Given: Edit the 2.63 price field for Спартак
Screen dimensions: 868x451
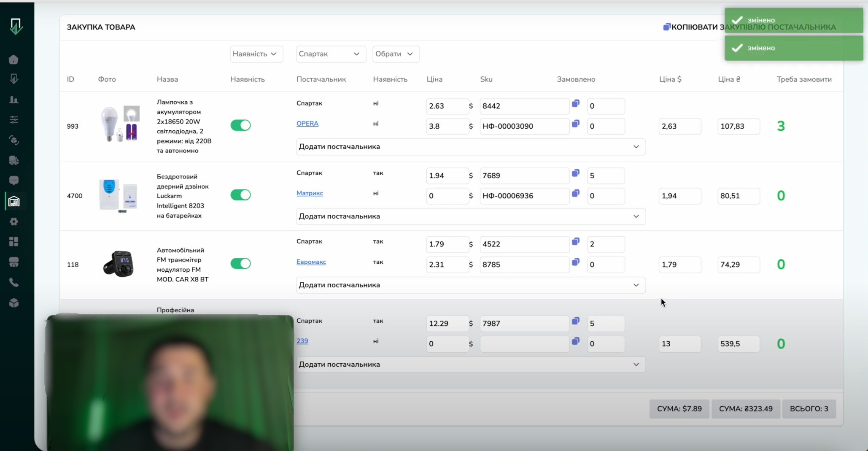Looking at the screenshot, I should pos(447,106).
